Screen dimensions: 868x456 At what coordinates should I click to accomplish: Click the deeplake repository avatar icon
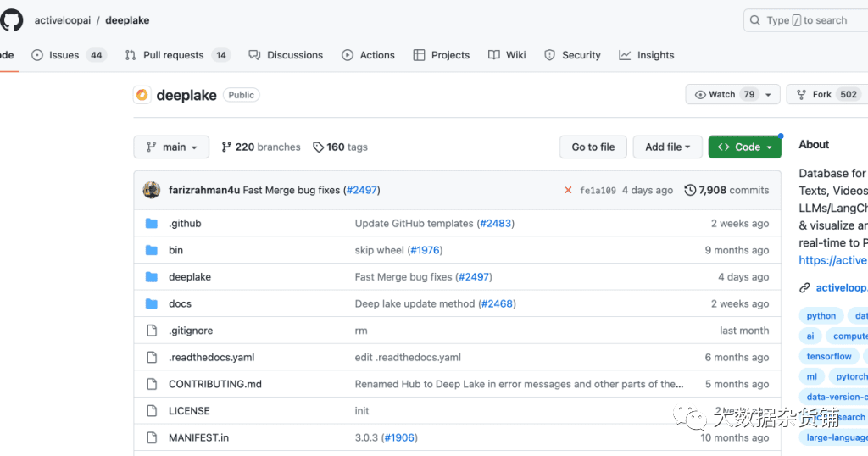[x=142, y=95]
